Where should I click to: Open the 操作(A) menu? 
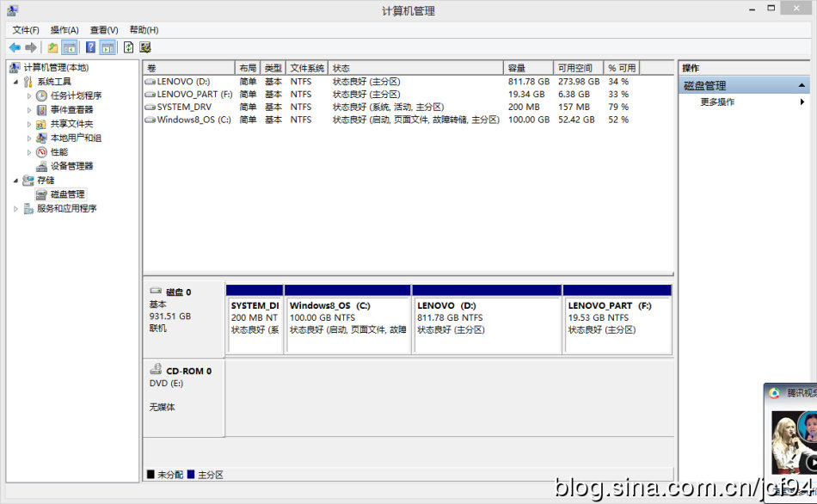pos(64,30)
